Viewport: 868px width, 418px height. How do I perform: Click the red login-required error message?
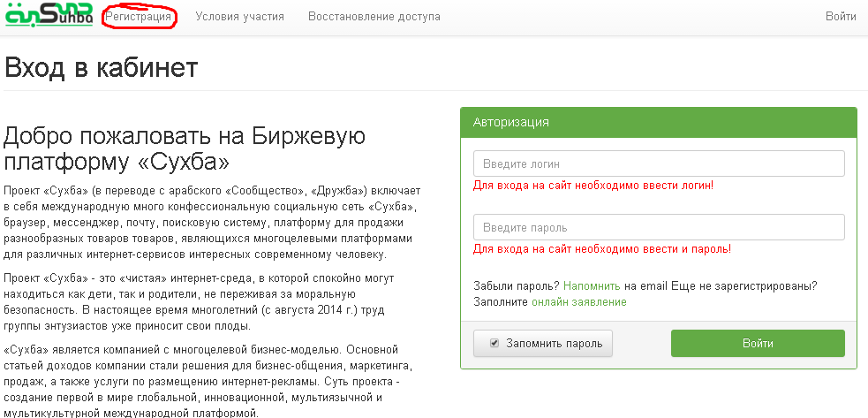[x=593, y=186]
